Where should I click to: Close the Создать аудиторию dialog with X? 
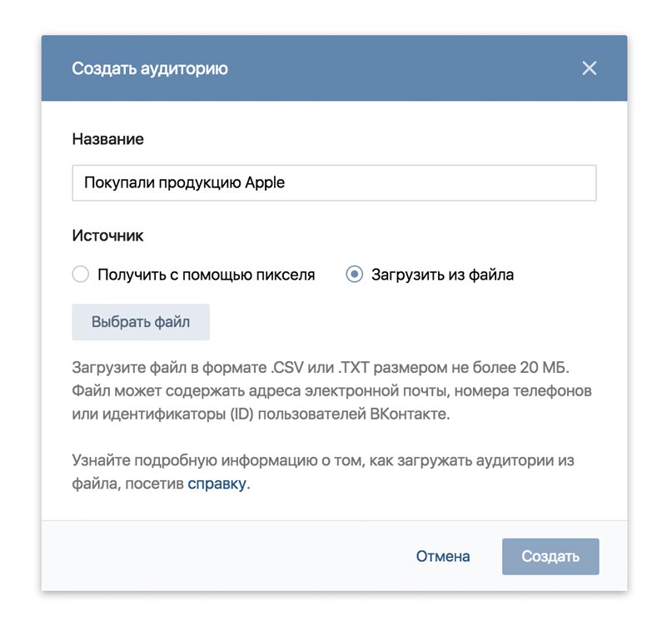pyautogui.click(x=590, y=68)
